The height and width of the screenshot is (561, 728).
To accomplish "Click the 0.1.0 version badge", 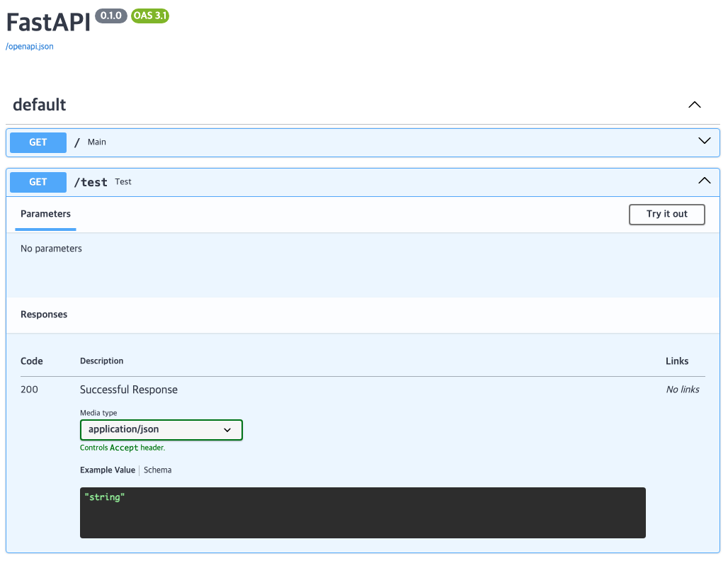I will tap(111, 16).
